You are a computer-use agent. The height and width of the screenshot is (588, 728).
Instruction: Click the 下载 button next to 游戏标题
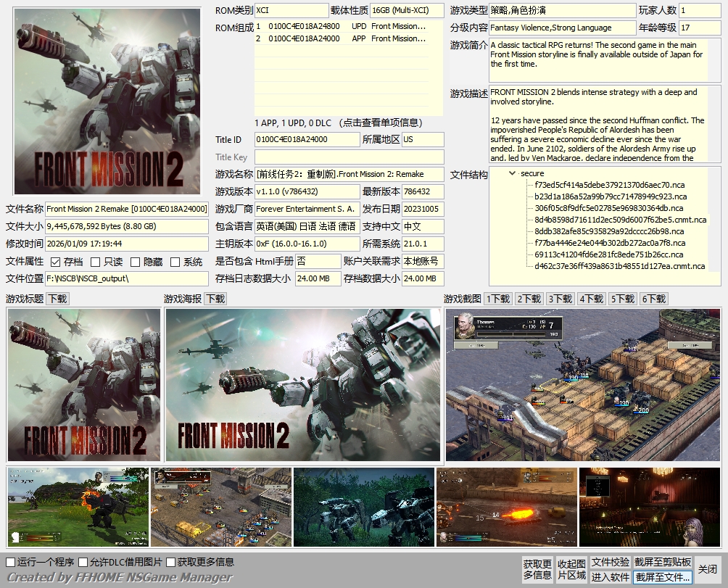(x=57, y=299)
